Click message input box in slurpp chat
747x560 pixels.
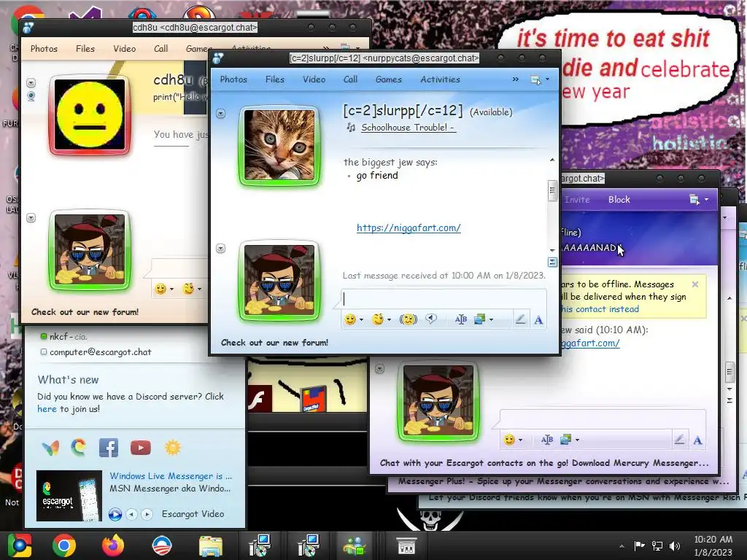444,298
